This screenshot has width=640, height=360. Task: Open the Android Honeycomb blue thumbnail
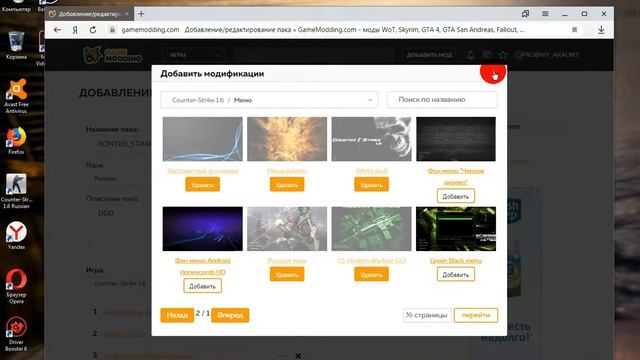(x=202, y=229)
